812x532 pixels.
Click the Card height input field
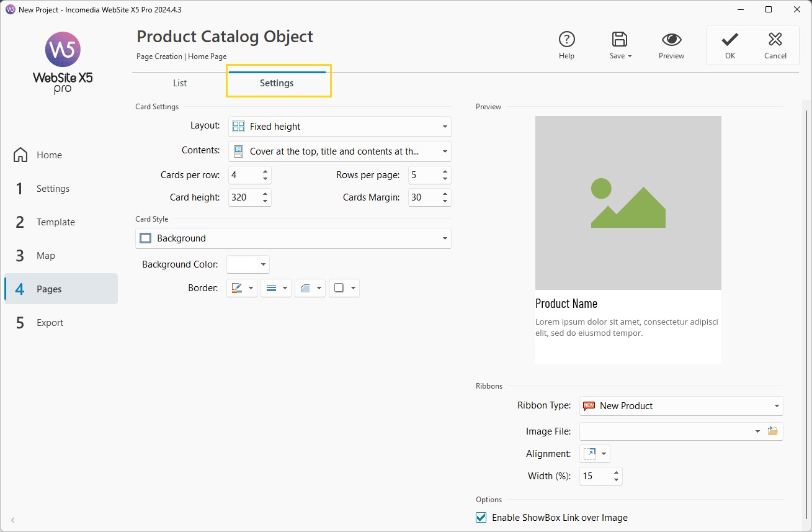244,197
